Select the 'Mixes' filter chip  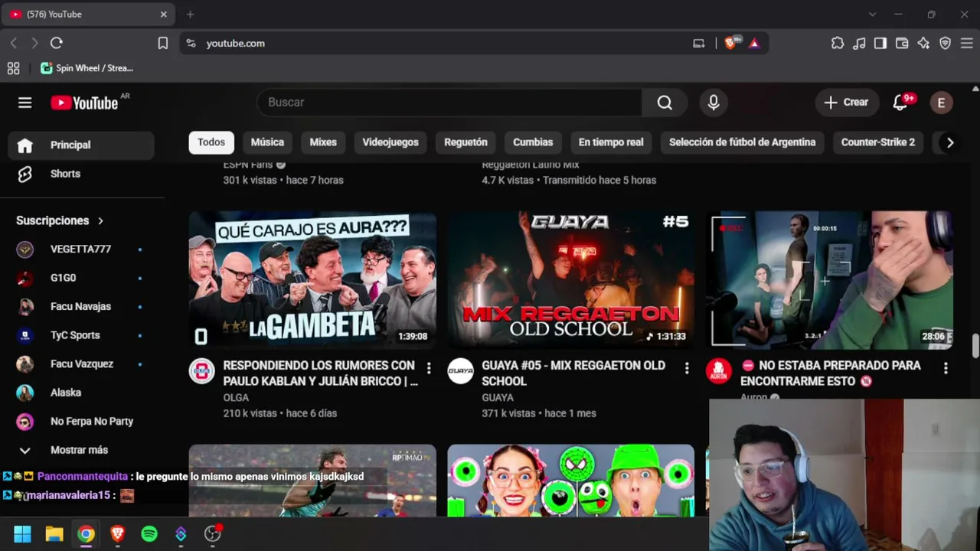tap(323, 142)
